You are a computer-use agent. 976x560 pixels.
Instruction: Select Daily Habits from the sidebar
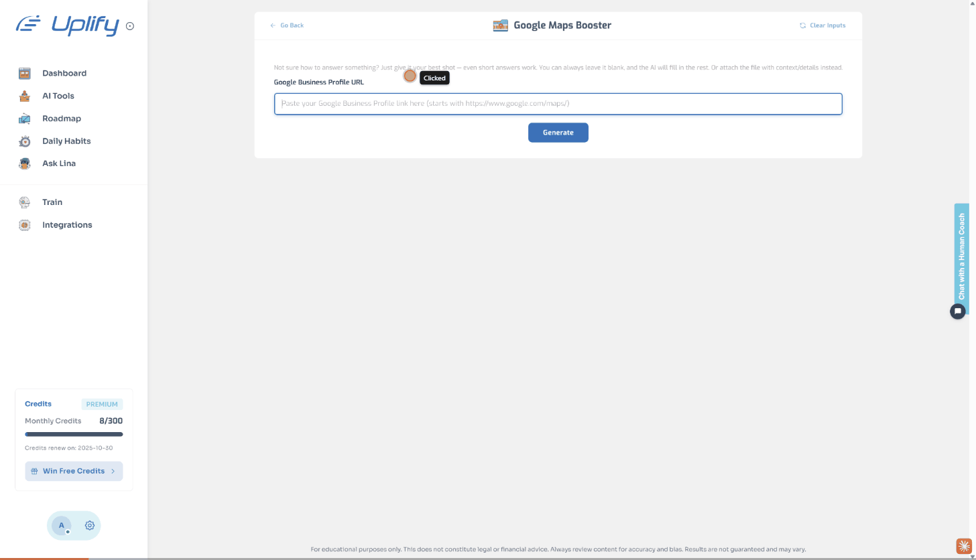pyautogui.click(x=66, y=141)
